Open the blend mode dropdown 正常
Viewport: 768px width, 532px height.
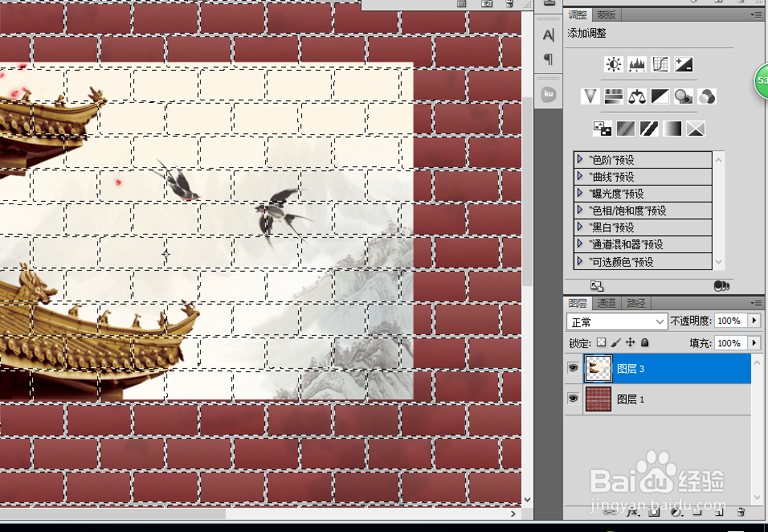(x=617, y=321)
